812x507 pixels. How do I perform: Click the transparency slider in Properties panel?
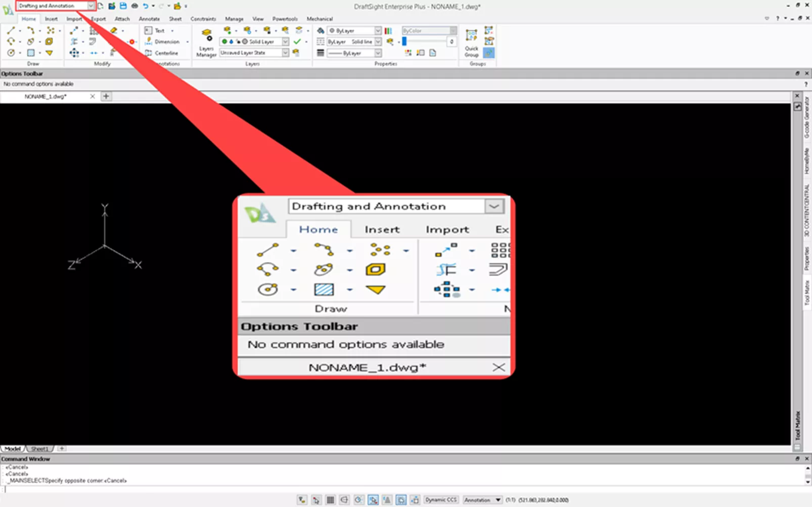point(425,41)
